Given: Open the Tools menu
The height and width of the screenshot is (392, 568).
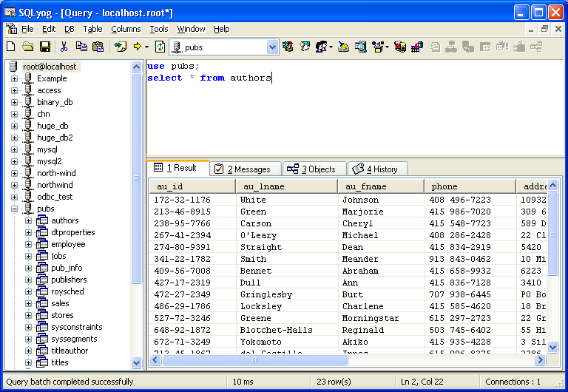Looking at the screenshot, I should [158, 29].
